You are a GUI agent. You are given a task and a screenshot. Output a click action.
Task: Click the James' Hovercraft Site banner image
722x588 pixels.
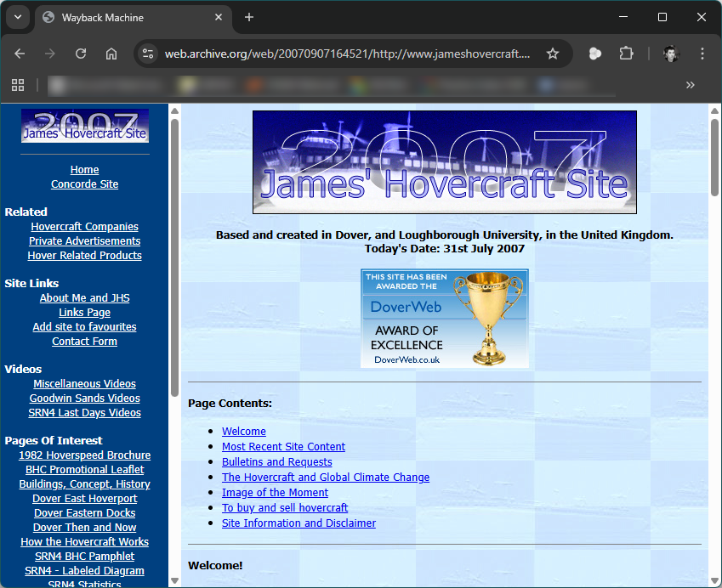445,162
